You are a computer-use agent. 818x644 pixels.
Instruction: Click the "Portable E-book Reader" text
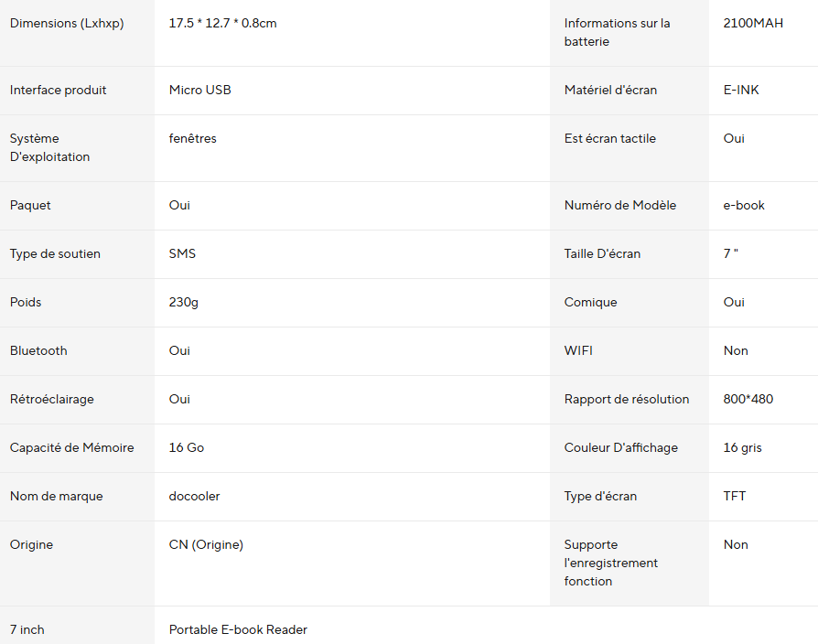238,630
